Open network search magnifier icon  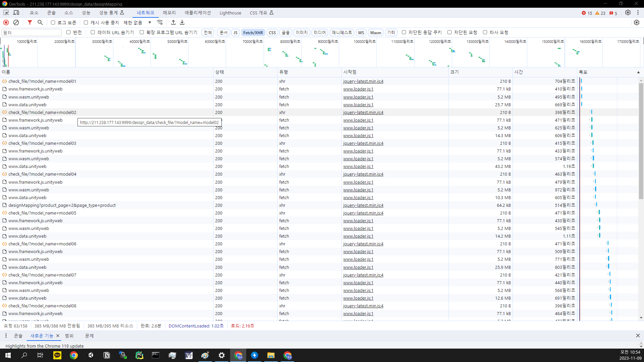click(x=40, y=22)
